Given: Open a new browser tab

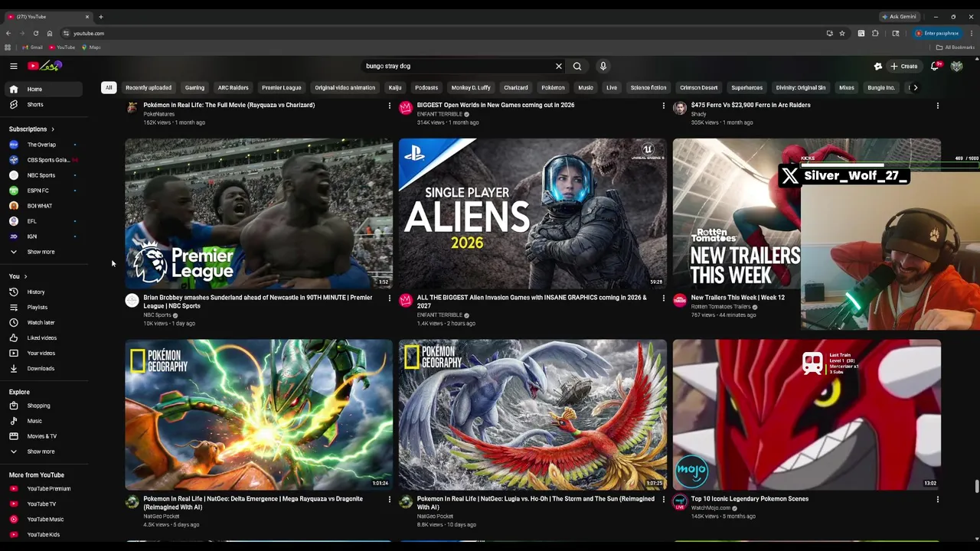Looking at the screenshot, I should [x=100, y=16].
